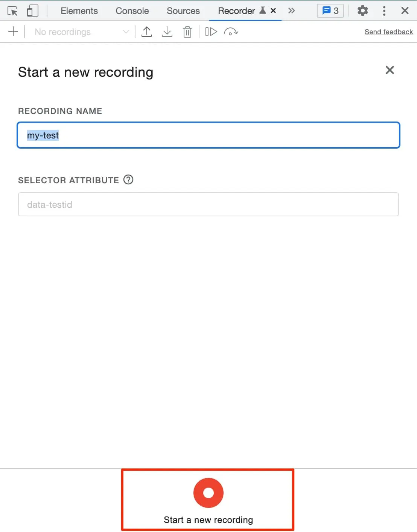
Task: Click the export recording download icon
Action: click(x=167, y=32)
